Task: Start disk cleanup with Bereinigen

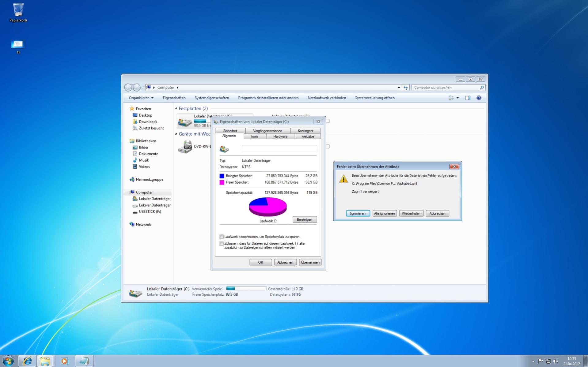Action: click(x=305, y=219)
